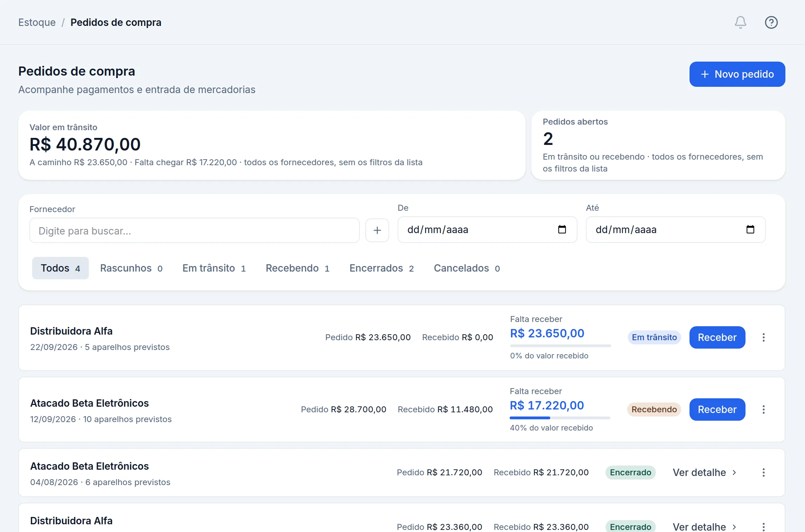
Task: Click the 40% progress bar of Atacado Beta
Action: [x=560, y=418]
